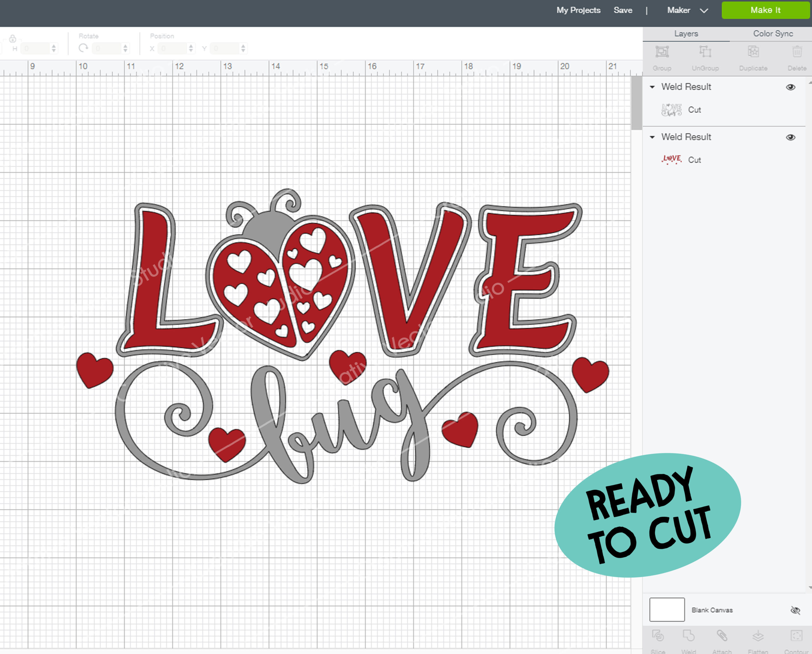Select the Flatten tool icon
The height and width of the screenshot is (654, 812).
pos(758,636)
